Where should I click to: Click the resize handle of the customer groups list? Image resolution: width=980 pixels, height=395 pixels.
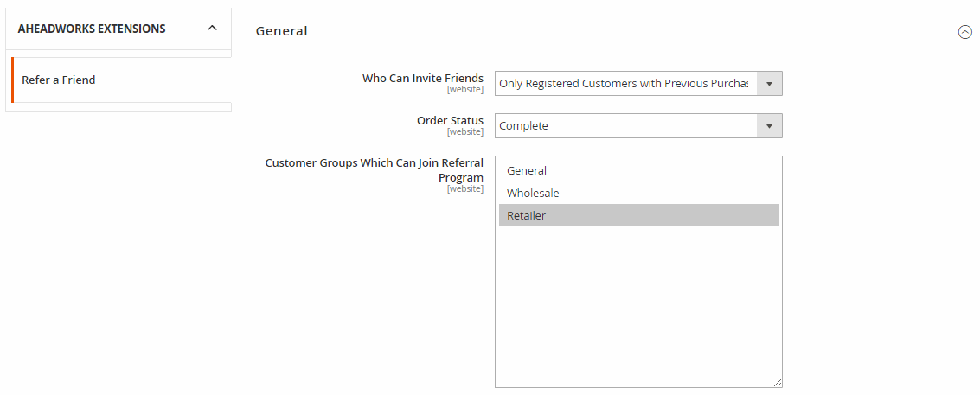click(778, 382)
